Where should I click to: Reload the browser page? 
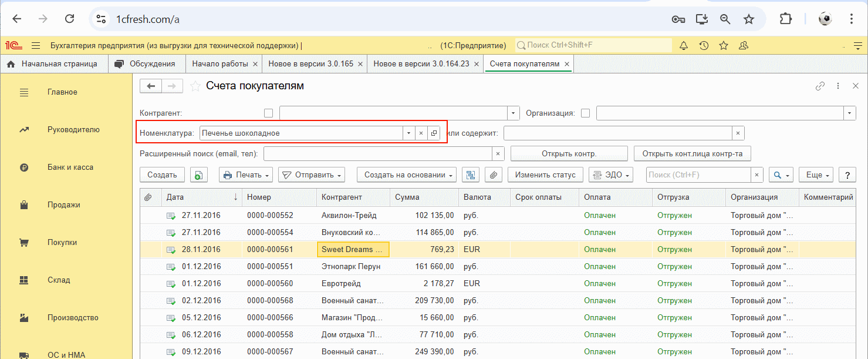pyautogui.click(x=70, y=19)
